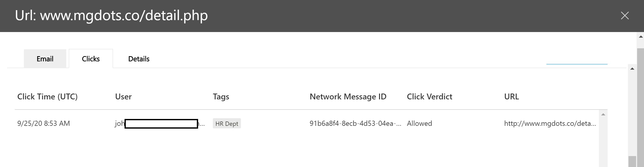Sort by the User column header
Screen dimensions: 644x167
pos(124,97)
